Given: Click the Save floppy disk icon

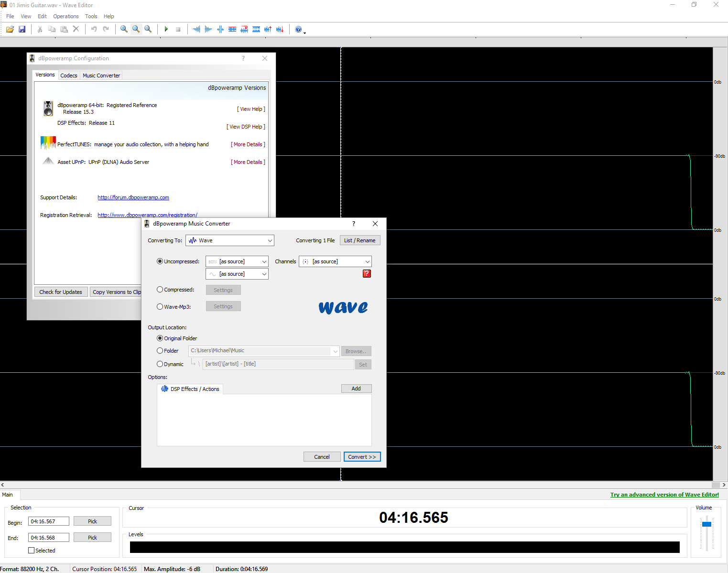Looking at the screenshot, I should [x=22, y=29].
